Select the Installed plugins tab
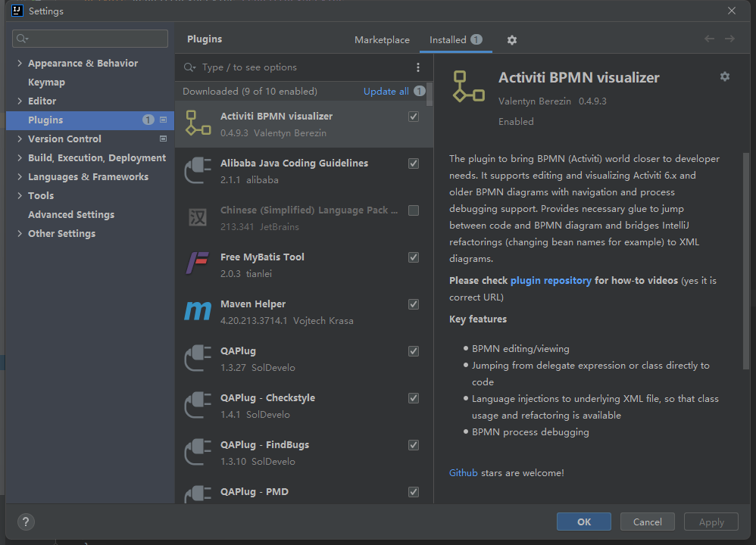Screen dimensions: 756x545 tap(448, 40)
